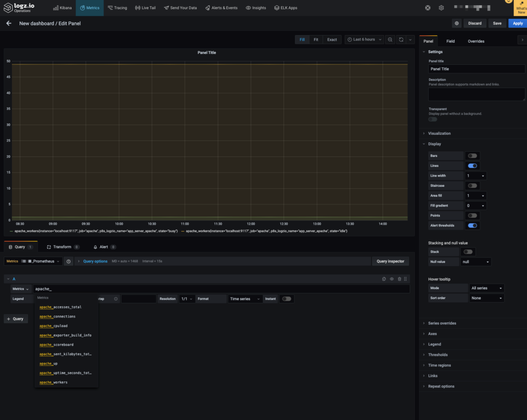Open the Insights section
This screenshot has width=527, height=420.
tap(256, 8)
